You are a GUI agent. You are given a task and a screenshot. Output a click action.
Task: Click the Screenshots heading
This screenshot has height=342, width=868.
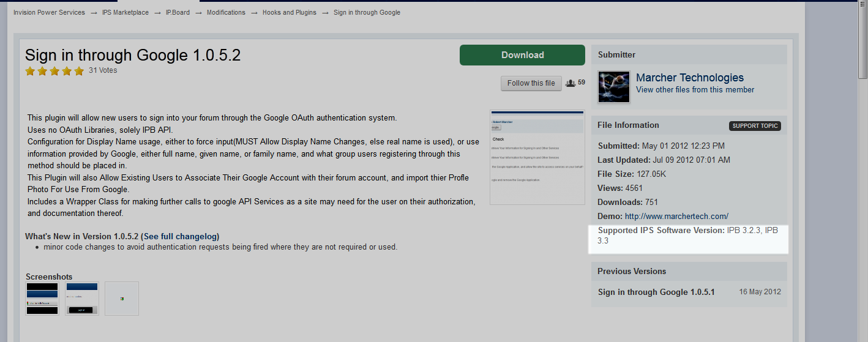click(49, 277)
